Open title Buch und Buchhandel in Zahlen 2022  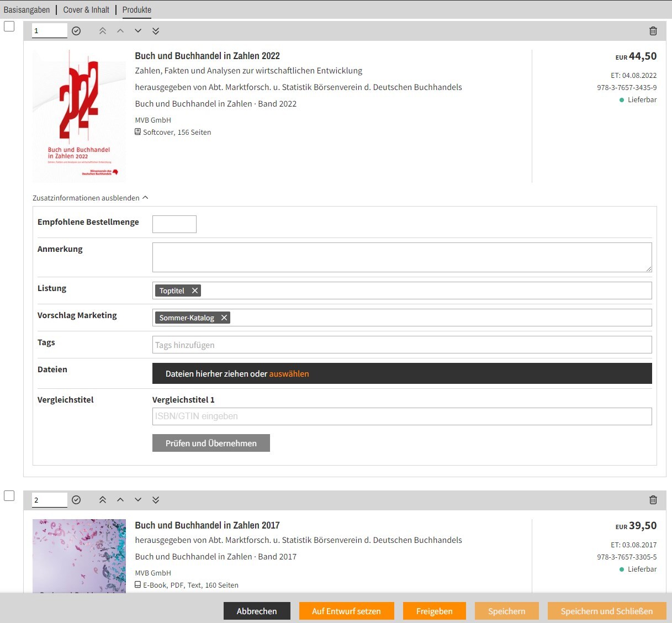(208, 56)
